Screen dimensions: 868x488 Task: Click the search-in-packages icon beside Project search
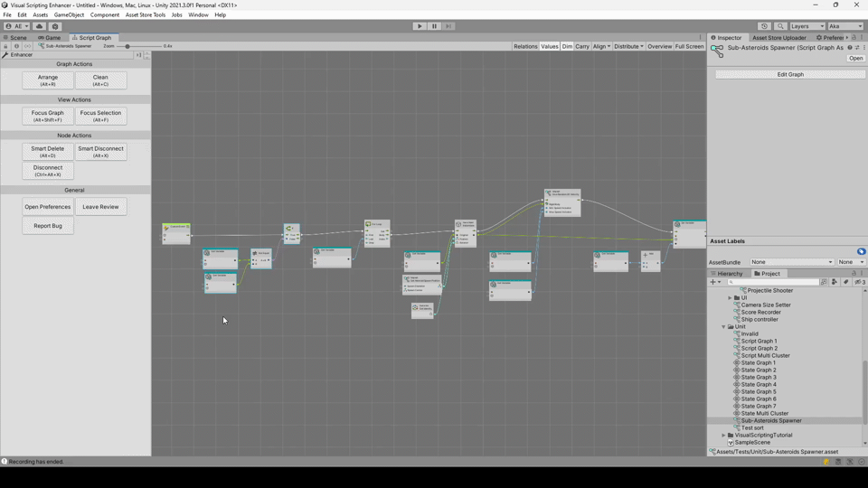[824, 282]
